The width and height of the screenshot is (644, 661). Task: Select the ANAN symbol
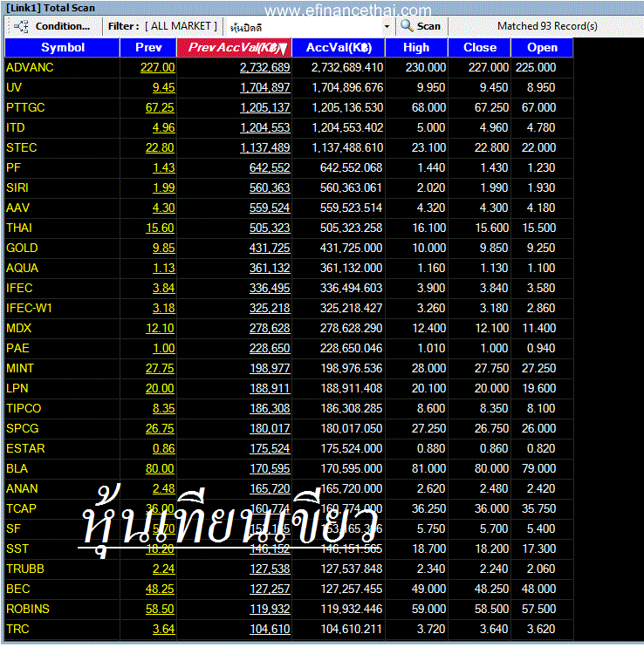point(22,488)
